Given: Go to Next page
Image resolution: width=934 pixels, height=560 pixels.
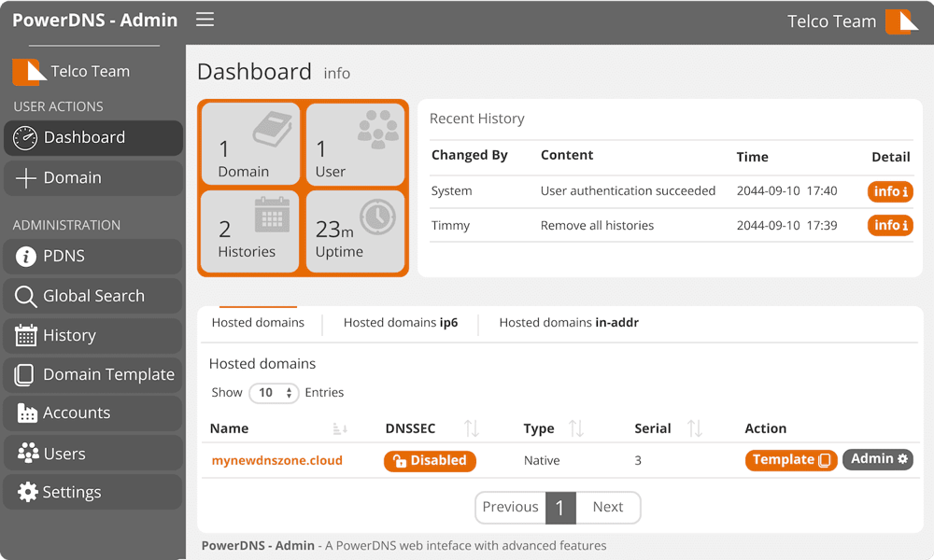Looking at the screenshot, I should [x=608, y=507].
